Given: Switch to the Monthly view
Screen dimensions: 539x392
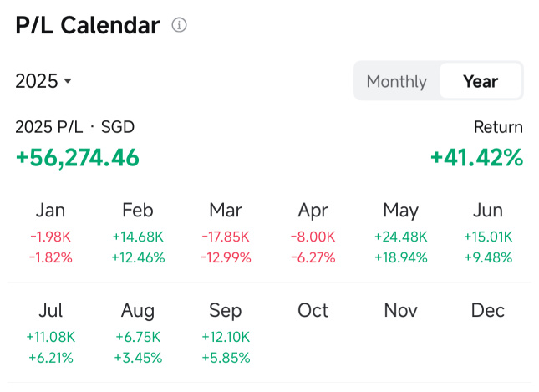Looking at the screenshot, I should [397, 82].
